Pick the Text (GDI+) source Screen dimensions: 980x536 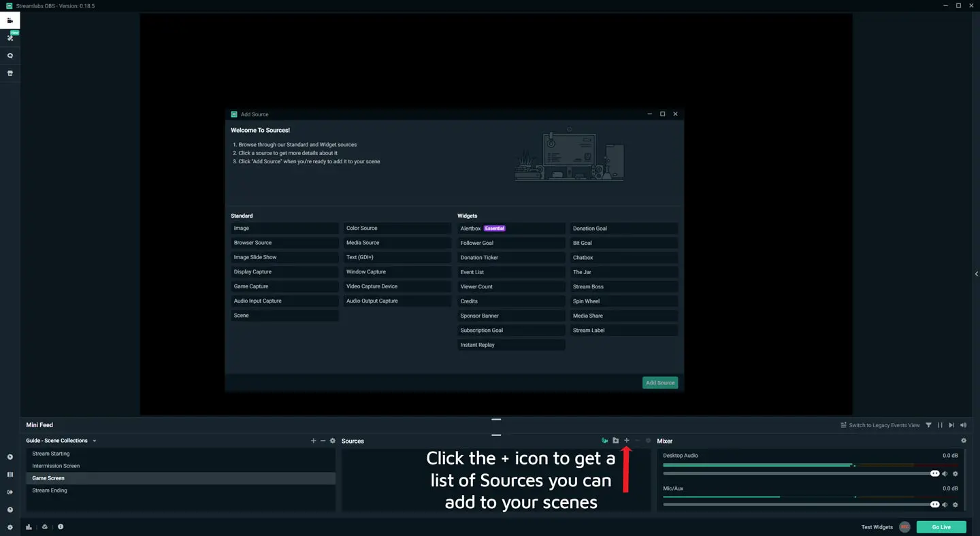tap(397, 257)
